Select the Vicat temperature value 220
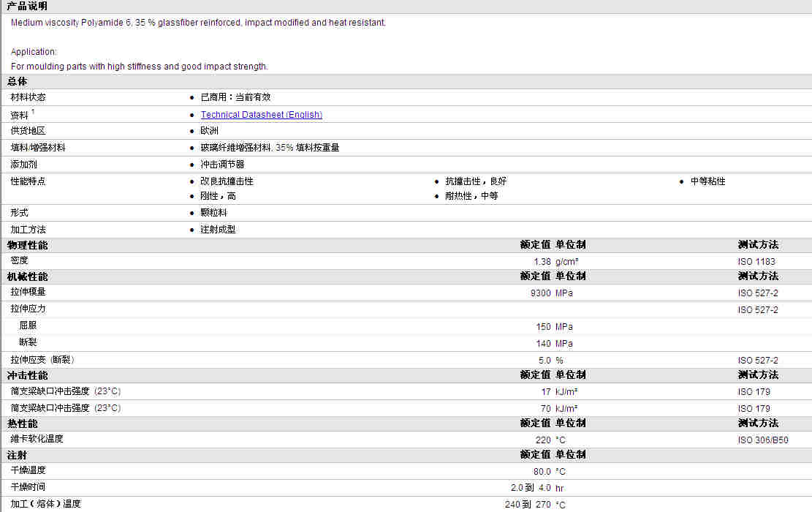The width and height of the screenshot is (812, 512). pos(543,440)
